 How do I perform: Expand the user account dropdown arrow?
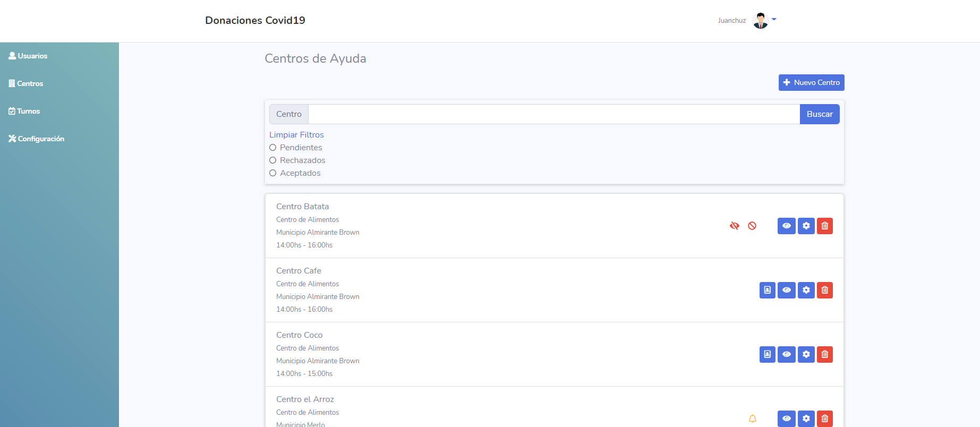(x=774, y=19)
